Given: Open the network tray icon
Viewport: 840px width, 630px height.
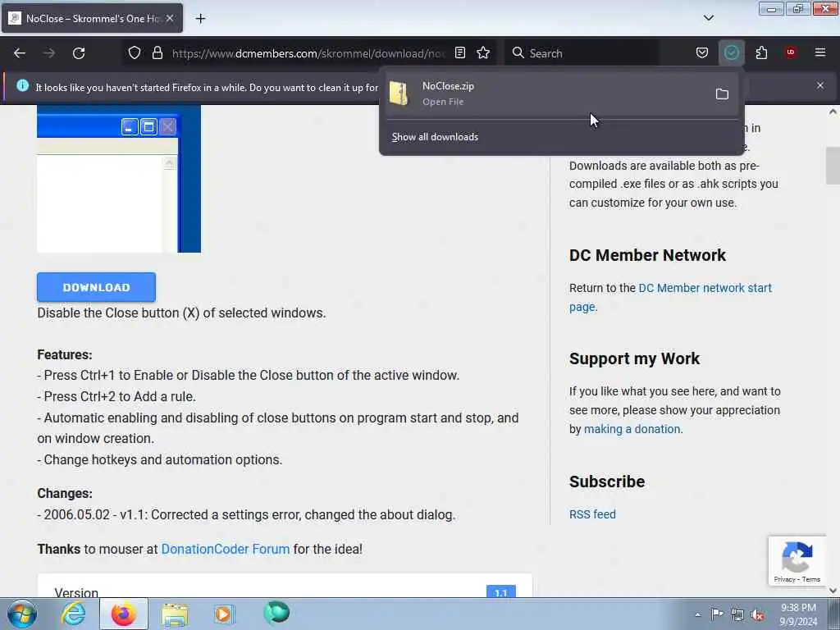Looking at the screenshot, I should [737, 615].
